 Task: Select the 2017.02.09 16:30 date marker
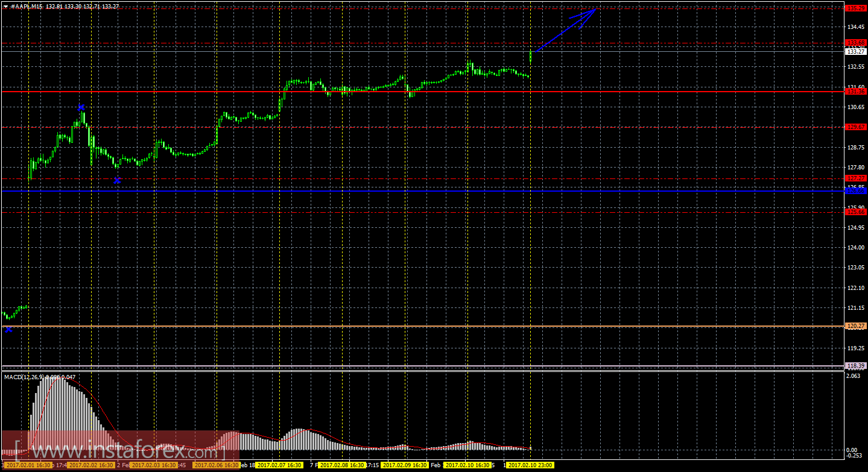[405, 465]
